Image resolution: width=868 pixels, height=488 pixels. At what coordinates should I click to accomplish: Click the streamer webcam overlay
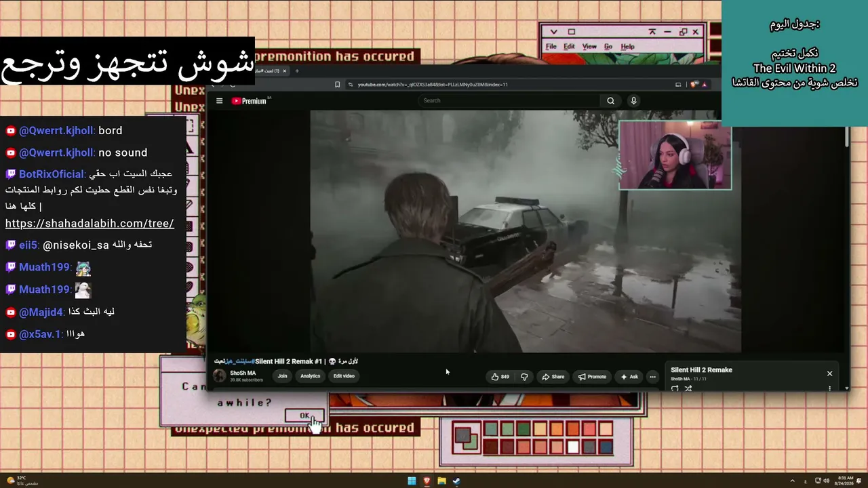675,155
